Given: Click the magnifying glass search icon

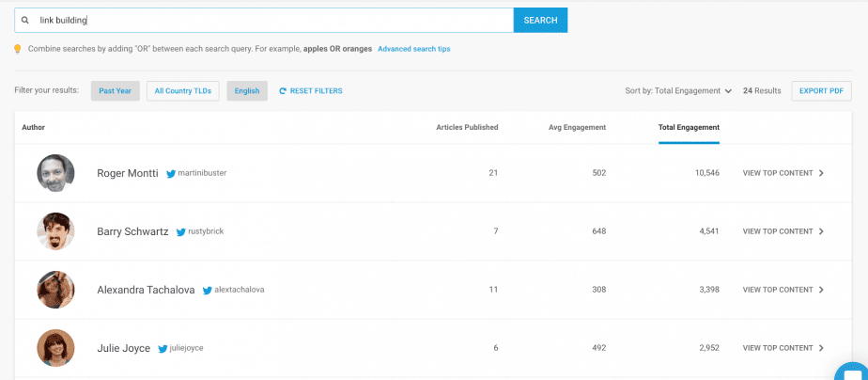Looking at the screenshot, I should pyautogui.click(x=25, y=20).
